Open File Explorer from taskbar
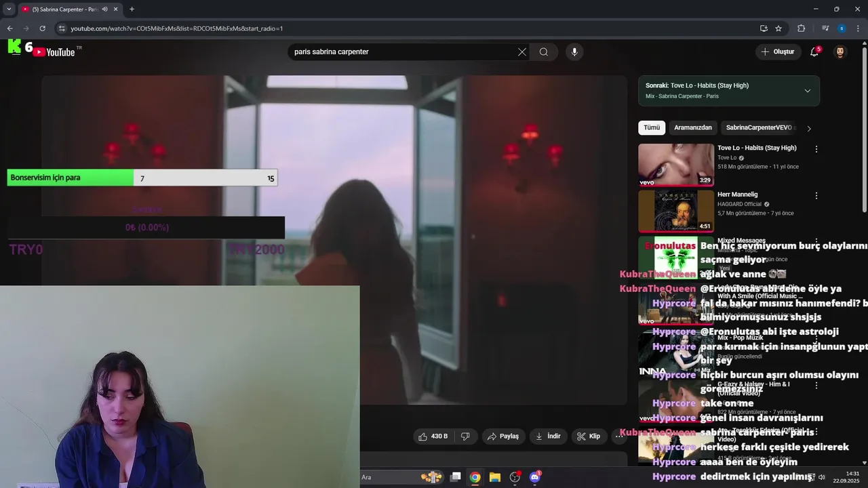 pyautogui.click(x=495, y=477)
